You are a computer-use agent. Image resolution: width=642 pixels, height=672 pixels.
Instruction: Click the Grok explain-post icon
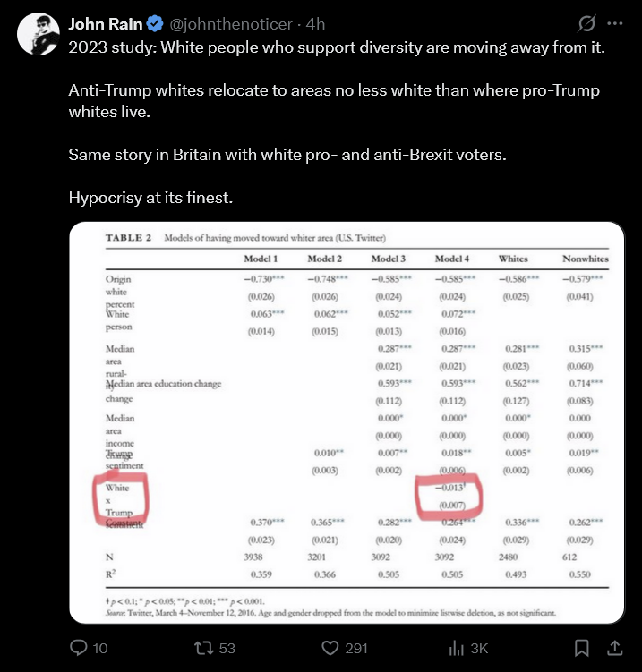coord(586,23)
